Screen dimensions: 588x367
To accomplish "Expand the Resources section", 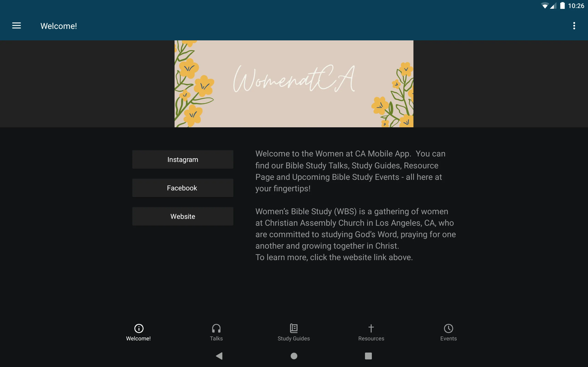I will 370,332.
